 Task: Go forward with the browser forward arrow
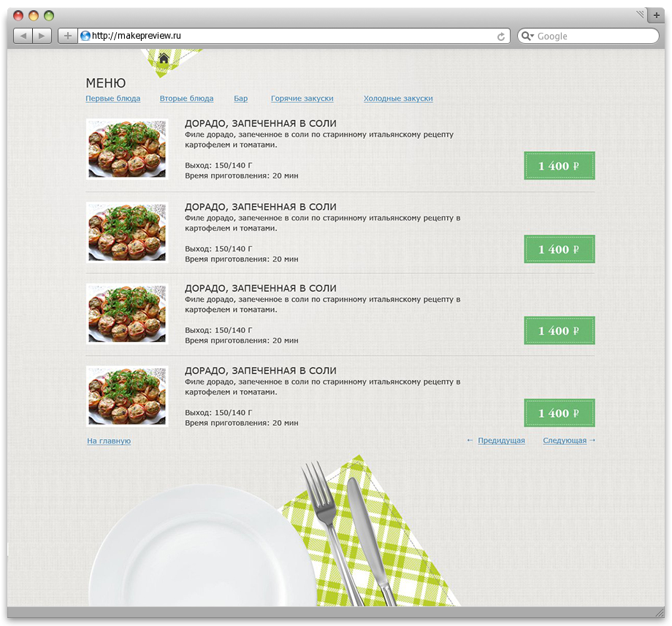coord(42,36)
